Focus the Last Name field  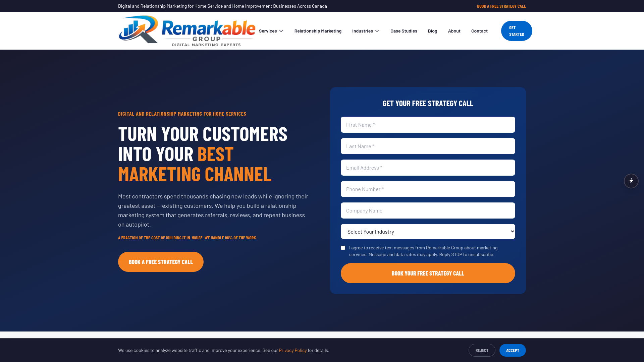[x=428, y=146]
